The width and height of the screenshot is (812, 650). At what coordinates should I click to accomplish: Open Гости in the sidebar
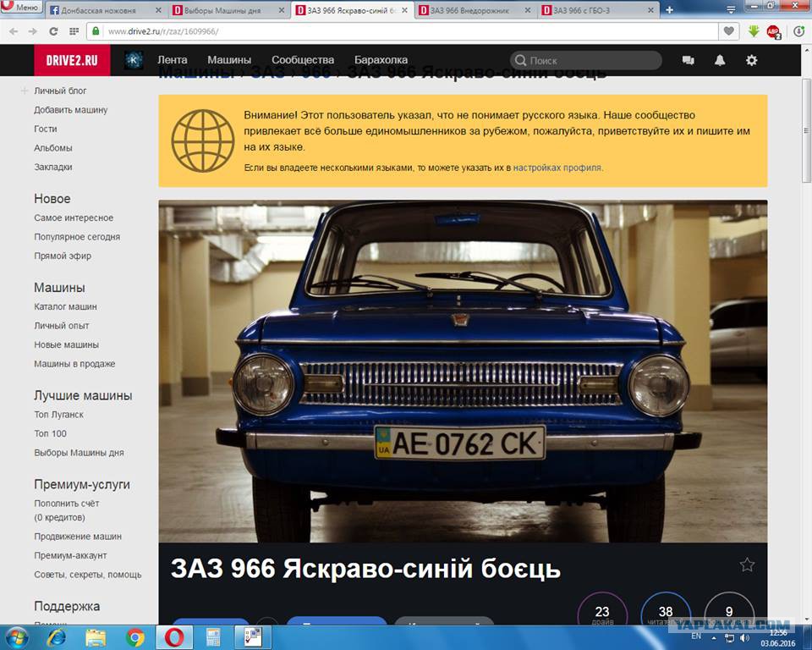pyautogui.click(x=45, y=129)
